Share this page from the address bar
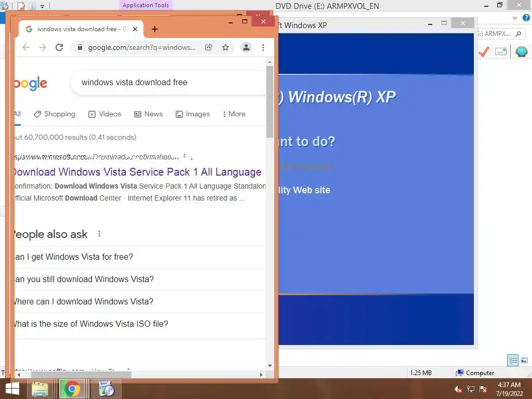The width and height of the screenshot is (532, 399). coord(209,47)
